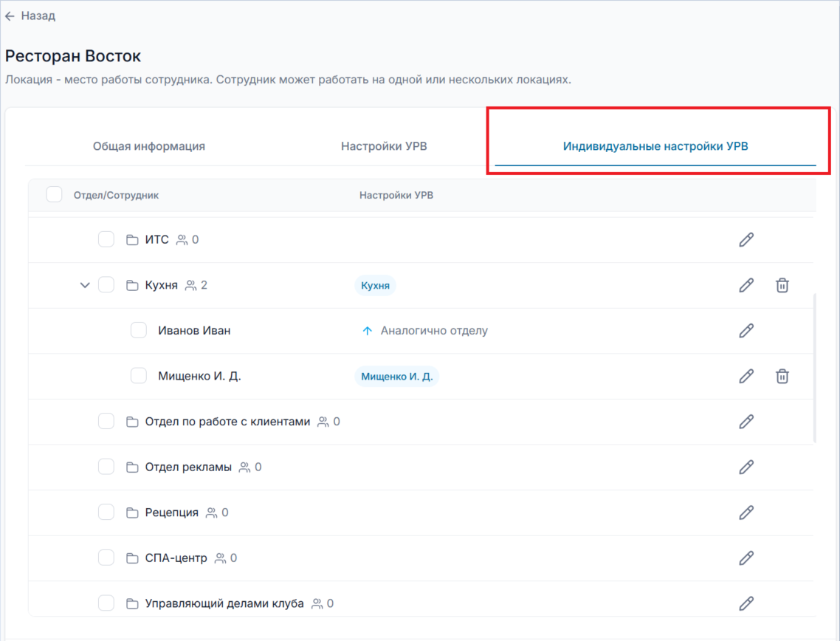
Task: Collapse the Кухня department chevron
Action: click(85, 285)
